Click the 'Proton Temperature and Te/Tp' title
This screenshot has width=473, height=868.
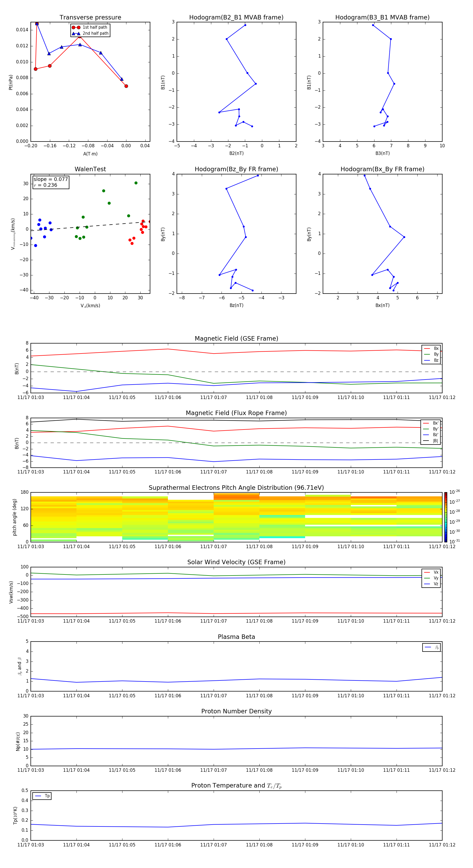coord(236,786)
